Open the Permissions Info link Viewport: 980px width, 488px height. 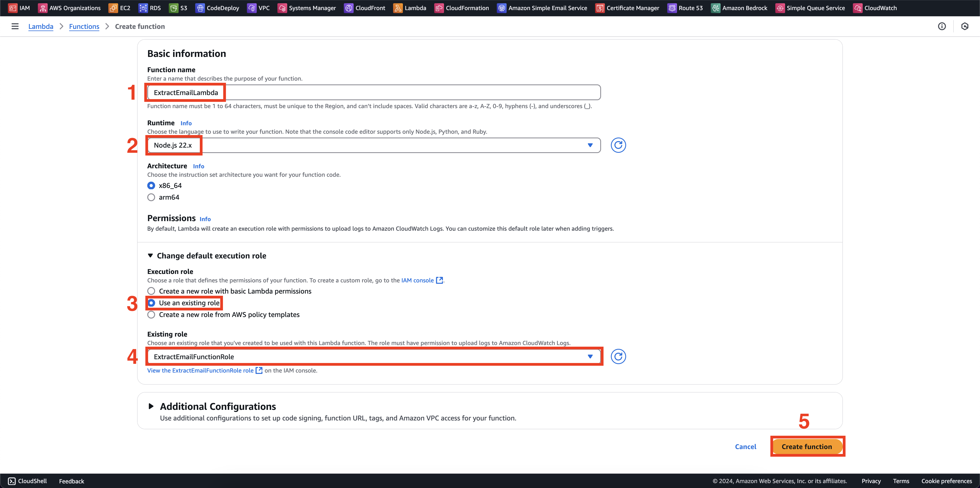[205, 219]
